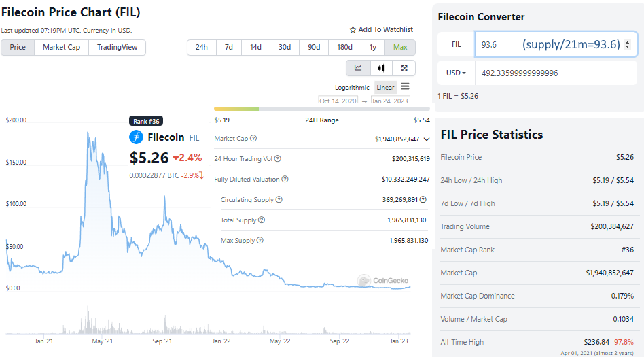Click the Volume / Market Cap 0.1034 value

[623, 319]
